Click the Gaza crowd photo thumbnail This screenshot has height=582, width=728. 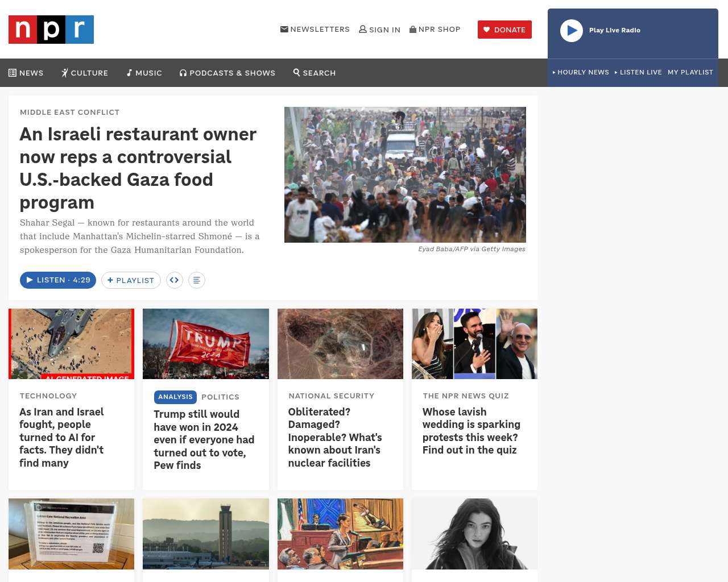click(405, 174)
